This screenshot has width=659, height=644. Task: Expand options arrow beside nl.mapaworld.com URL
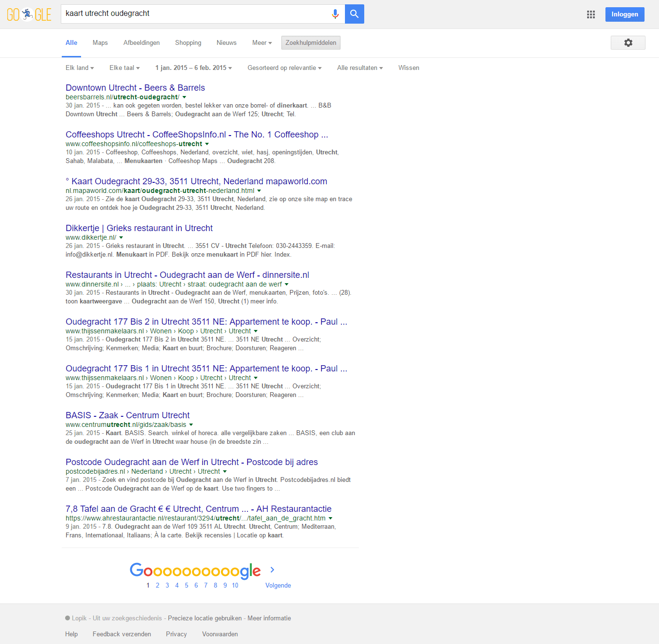(259, 191)
